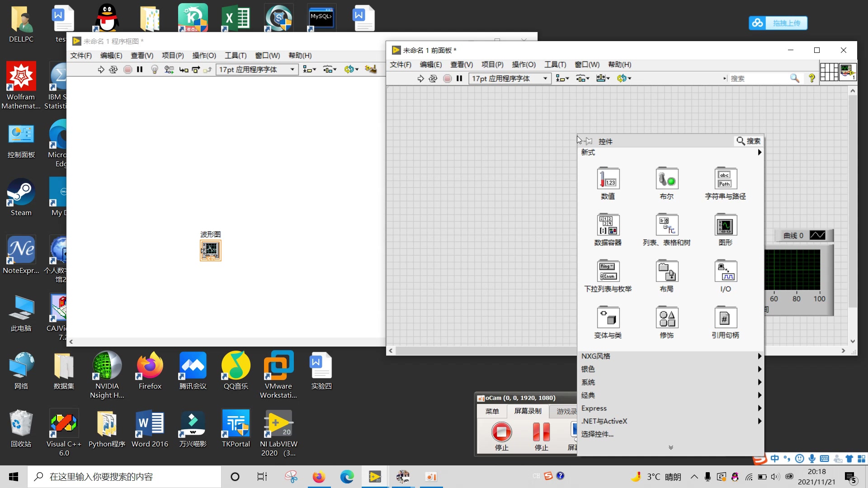Viewport: 868px width, 488px height.
Task: Open the 修饰 (Decorations) palette
Action: coord(667,318)
